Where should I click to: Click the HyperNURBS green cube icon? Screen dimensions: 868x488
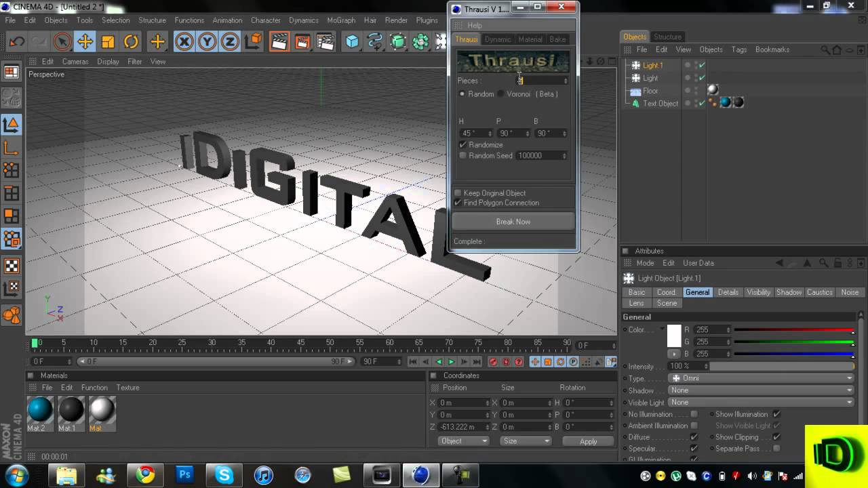(x=398, y=42)
